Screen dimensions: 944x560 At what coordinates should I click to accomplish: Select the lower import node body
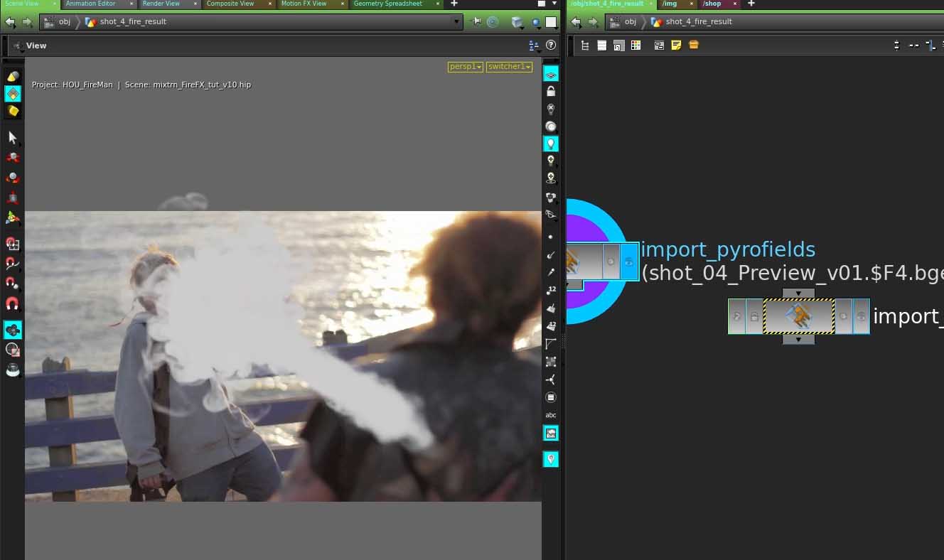tap(798, 316)
